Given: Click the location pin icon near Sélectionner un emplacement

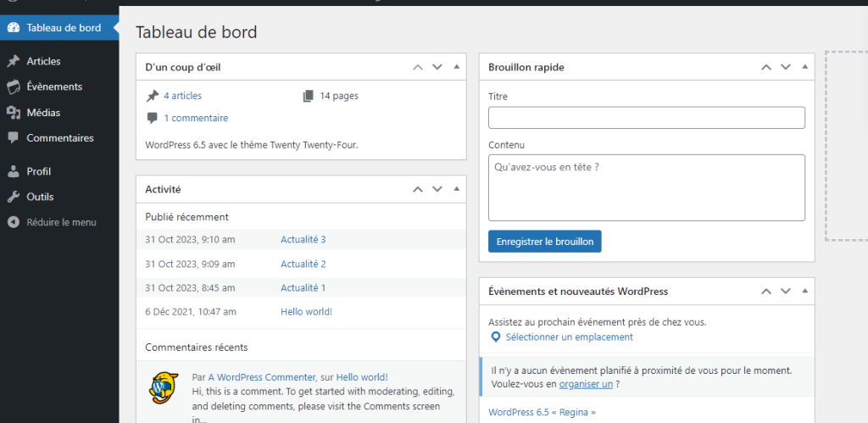Looking at the screenshot, I should tap(496, 337).
